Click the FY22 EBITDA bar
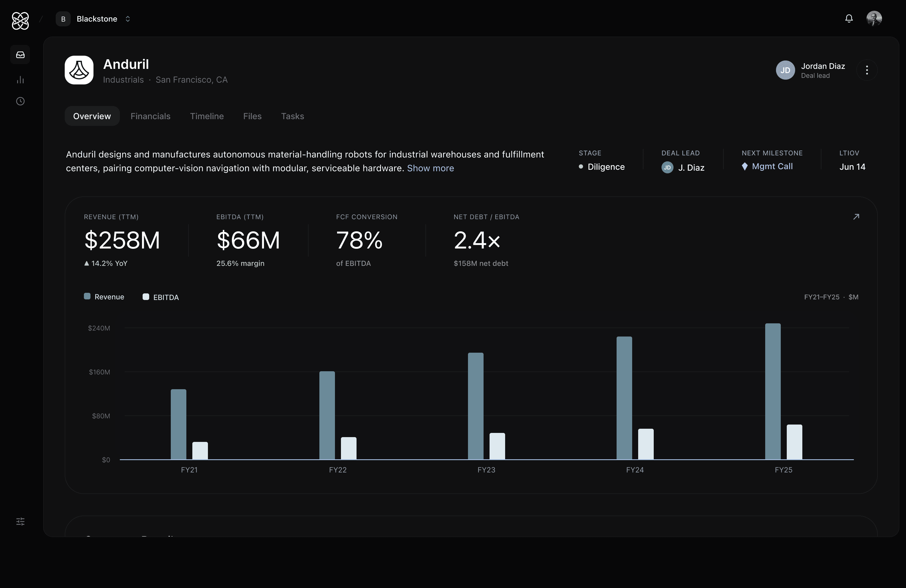The height and width of the screenshot is (588, 906). [349, 448]
